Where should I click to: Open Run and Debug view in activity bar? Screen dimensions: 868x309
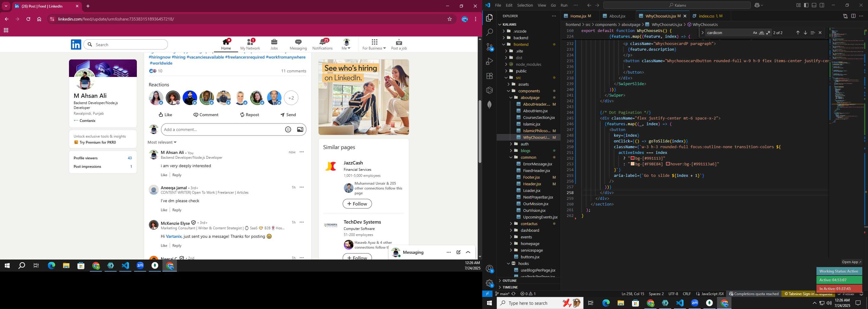click(x=489, y=61)
